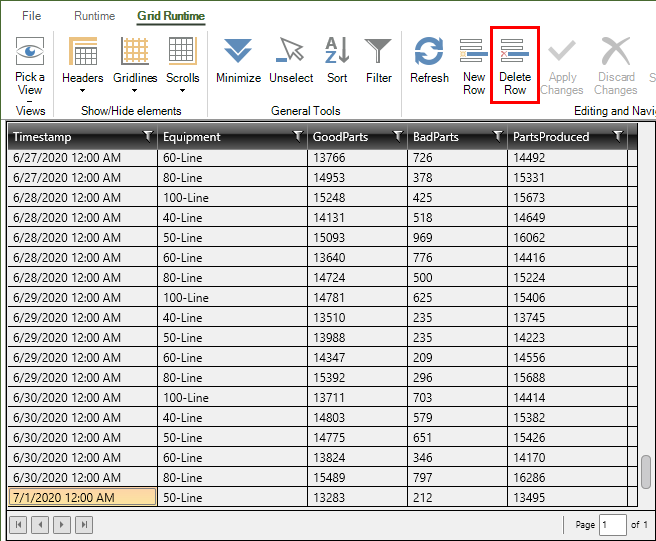Screen dimensions: 656x541
Task: Expand the Headers dropdown
Action: (x=82, y=90)
